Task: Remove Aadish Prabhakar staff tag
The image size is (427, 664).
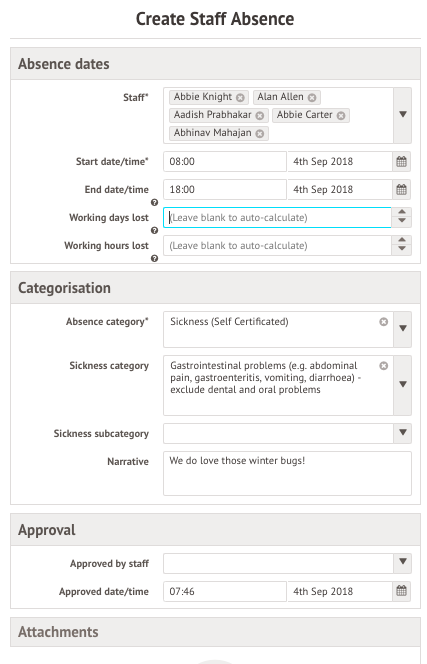Action: point(260,116)
